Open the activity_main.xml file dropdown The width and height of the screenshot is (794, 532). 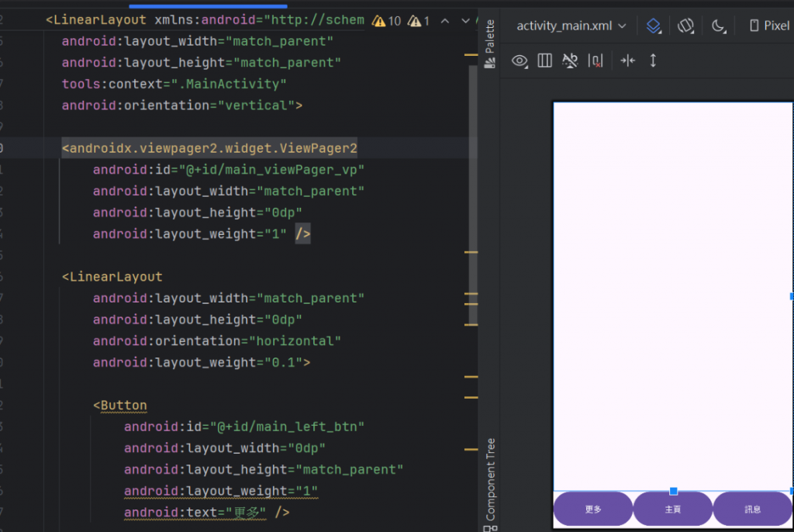click(571, 26)
